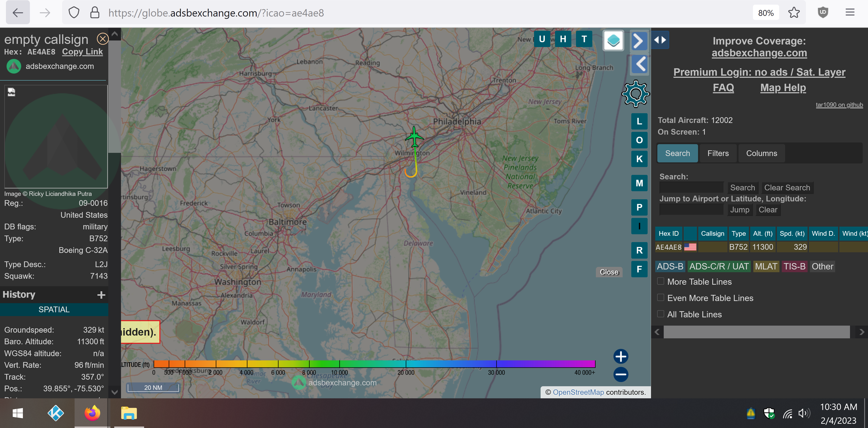Toggle the L labels button
Screen dimensions: 868x428
point(639,121)
